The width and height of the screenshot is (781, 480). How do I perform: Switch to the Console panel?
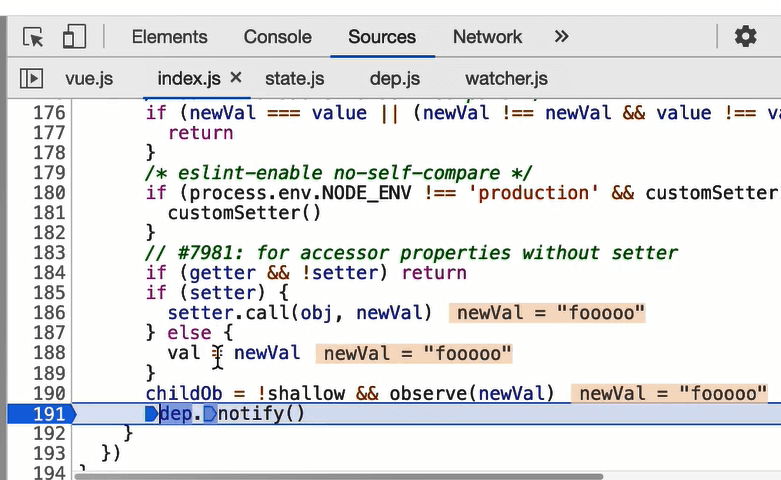pyautogui.click(x=277, y=37)
